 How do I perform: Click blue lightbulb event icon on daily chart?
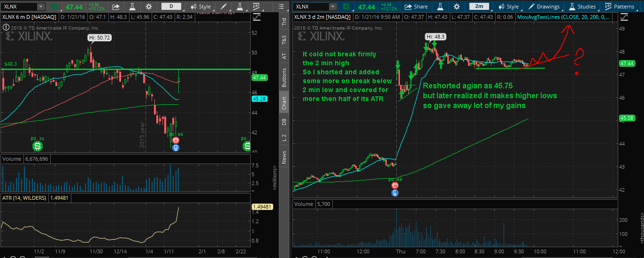176,147
